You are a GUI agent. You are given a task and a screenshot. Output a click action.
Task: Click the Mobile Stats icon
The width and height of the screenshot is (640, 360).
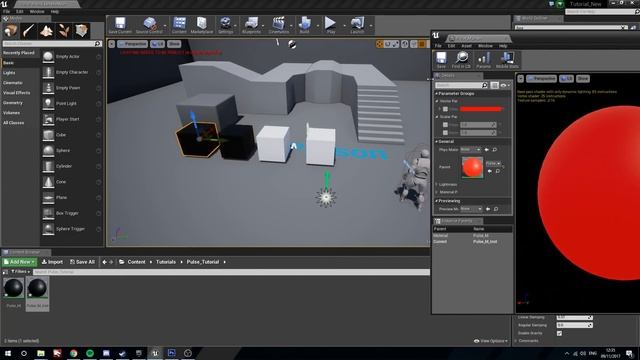507,60
